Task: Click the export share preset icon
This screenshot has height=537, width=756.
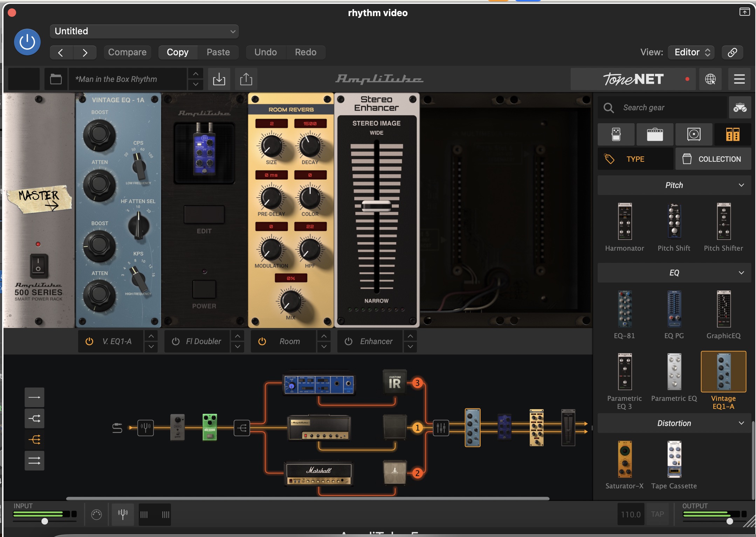Action: click(x=246, y=79)
